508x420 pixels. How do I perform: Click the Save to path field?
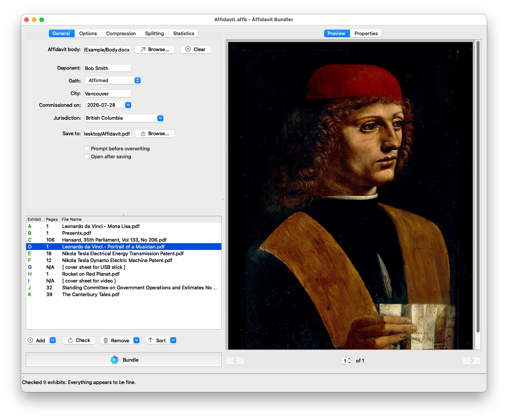[108, 134]
